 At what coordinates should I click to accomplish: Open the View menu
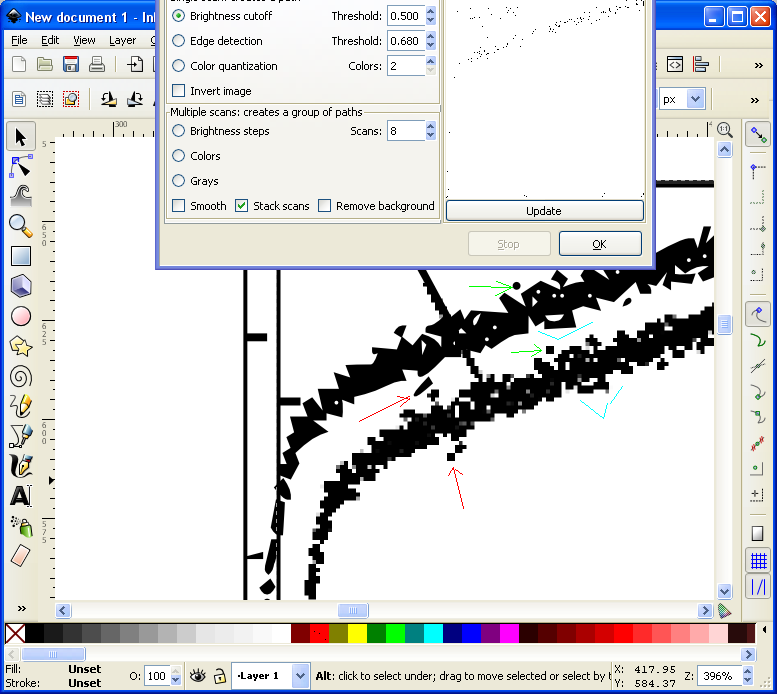84,40
